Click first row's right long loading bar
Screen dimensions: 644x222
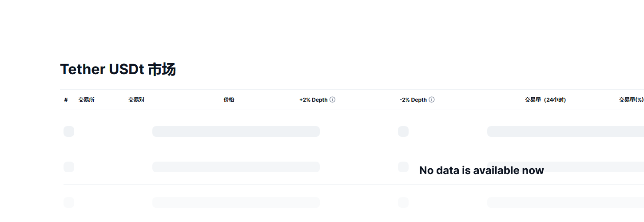(x=565, y=131)
